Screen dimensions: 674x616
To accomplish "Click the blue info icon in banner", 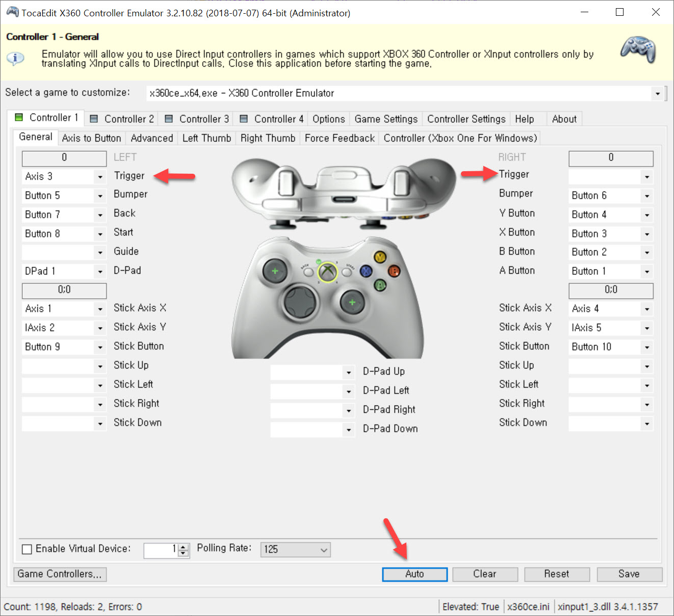I will point(15,59).
